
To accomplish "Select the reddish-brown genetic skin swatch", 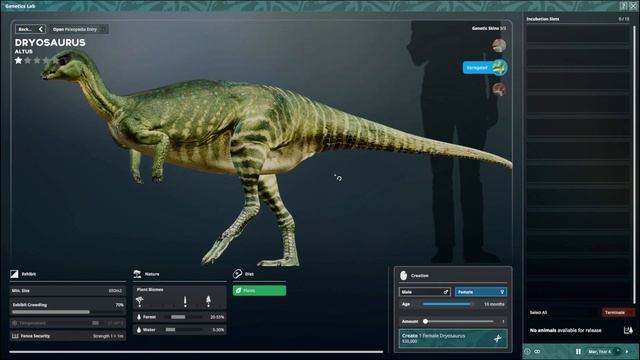I will (499, 89).
